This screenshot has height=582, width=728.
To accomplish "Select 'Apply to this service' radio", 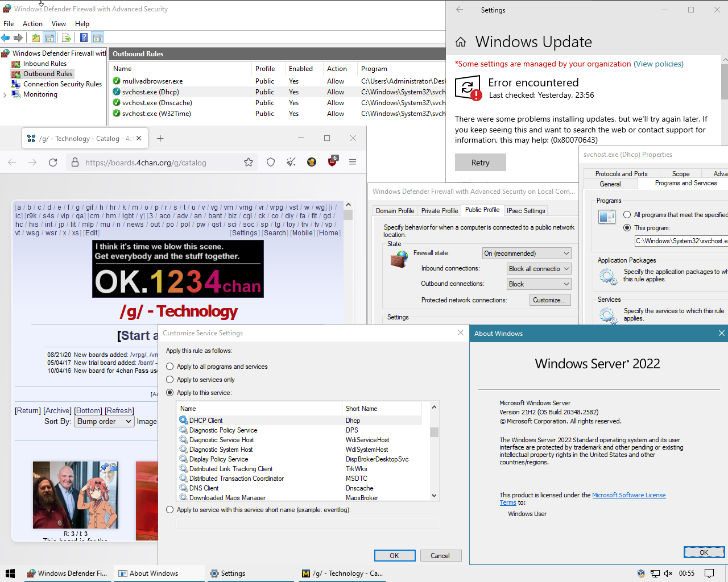I will [x=170, y=393].
